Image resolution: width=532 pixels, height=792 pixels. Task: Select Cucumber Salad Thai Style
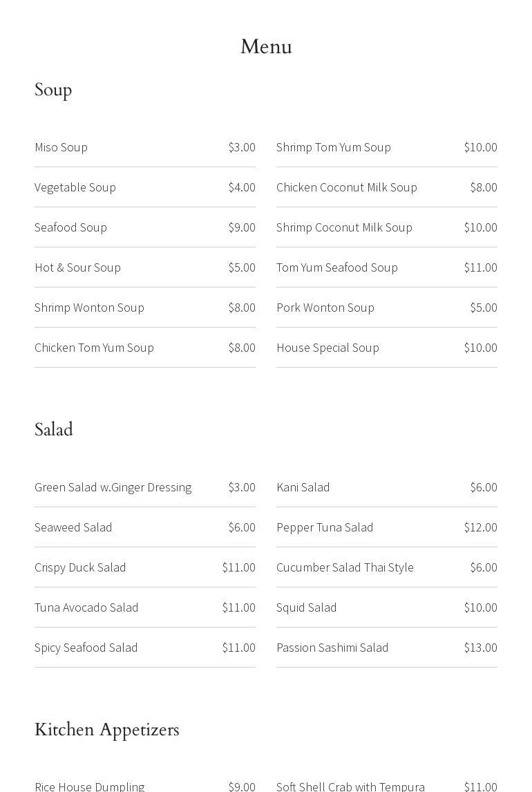coord(345,567)
